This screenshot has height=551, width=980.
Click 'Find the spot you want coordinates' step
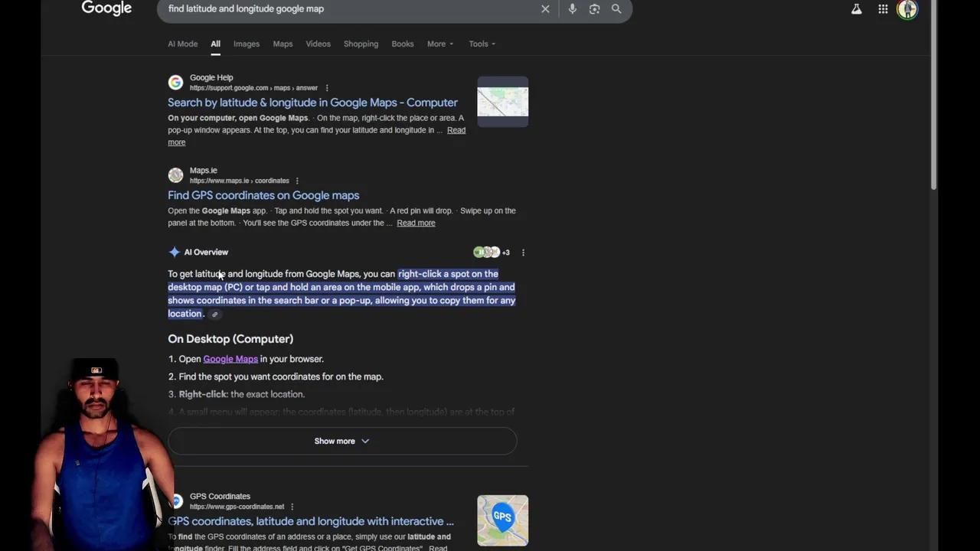click(x=281, y=377)
